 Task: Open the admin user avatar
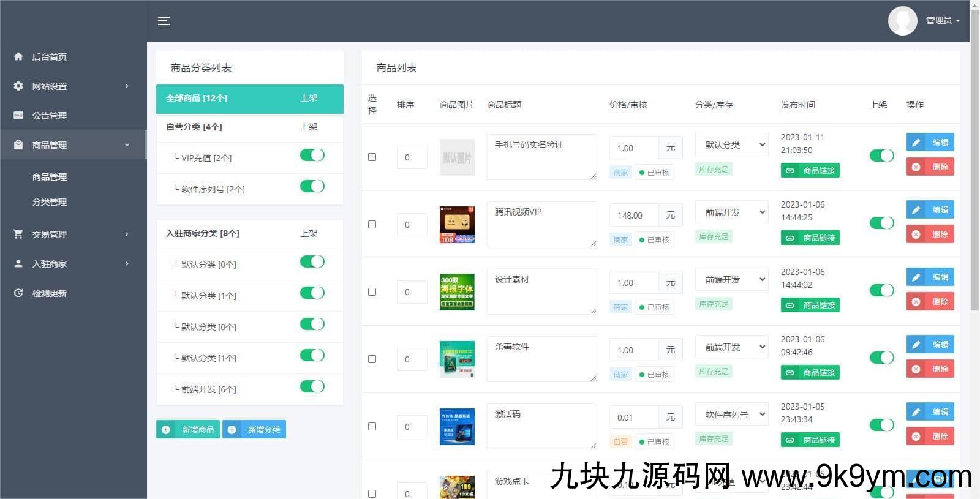pos(902,21)
